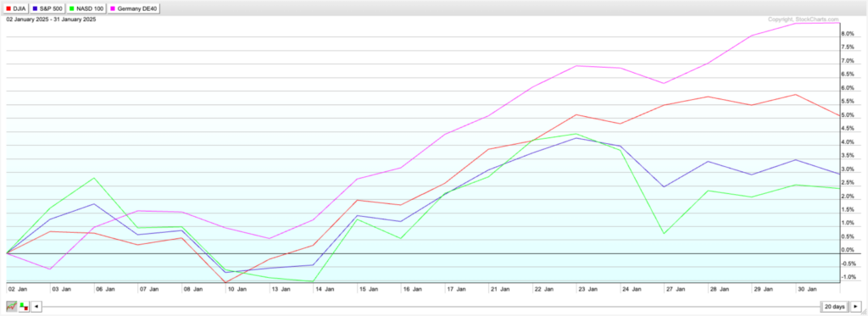Click the Copyright StockCharts.com text
Image resolution: width=868 pixels, height=316 pixels.
[x=804, y=19]
